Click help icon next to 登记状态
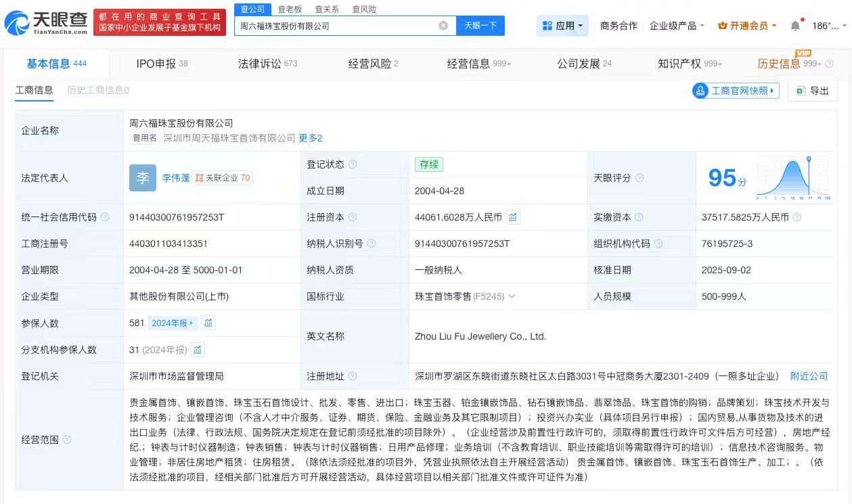The image size is (852, 504). (353, 164)
